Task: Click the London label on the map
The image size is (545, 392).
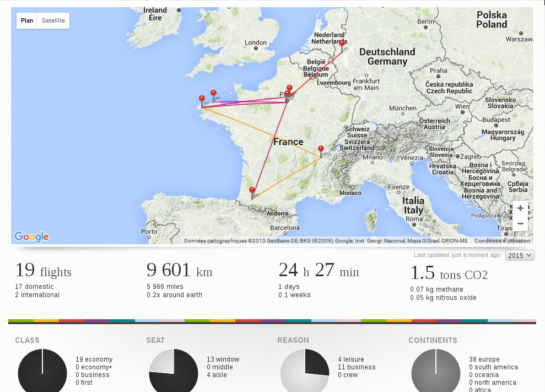Action: [256, 42]
